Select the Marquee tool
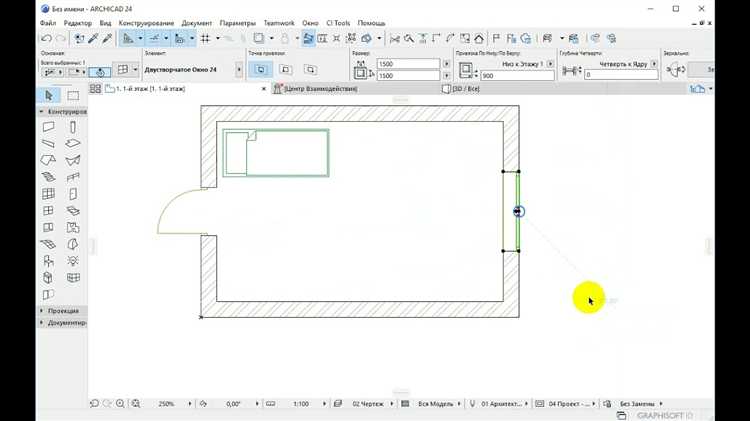This screenshot has height=421, width=750. pos(73,96)
